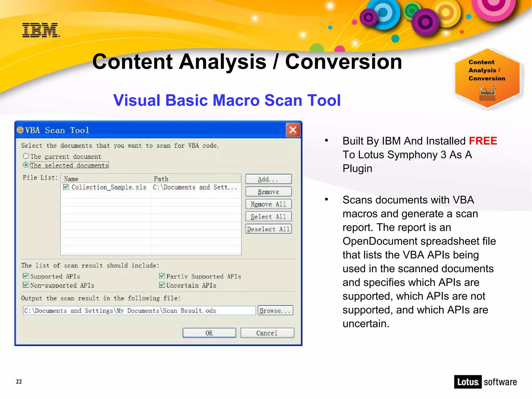Click the VBA Scan Tool title icon
The width and height of the screenshot is (532, 399).
coord(20,130)
